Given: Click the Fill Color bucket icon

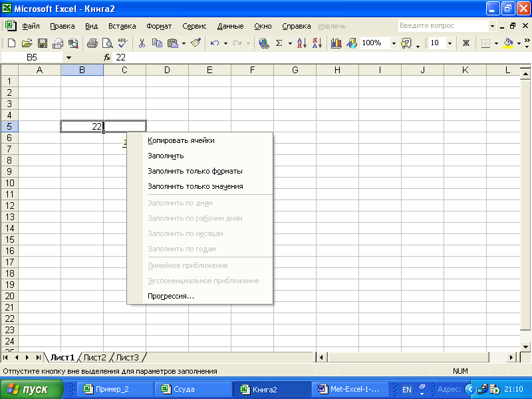Looking at the screenshot, I should pyautogui.click(x=508, y=43).
